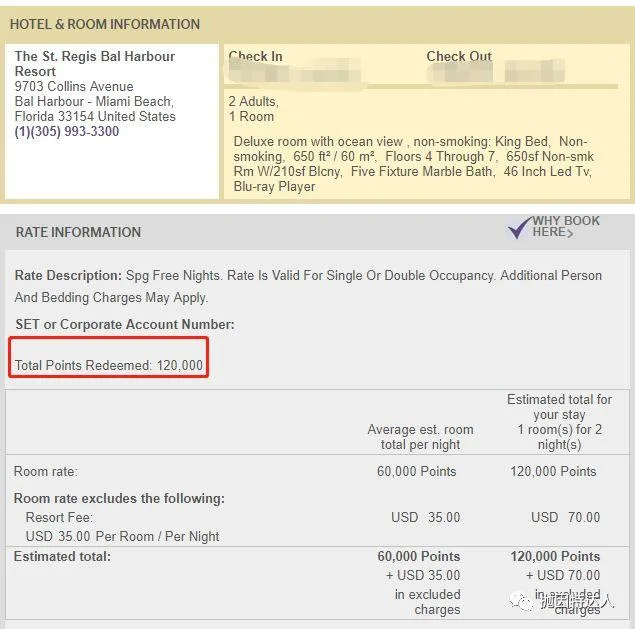Click the purple checkmark beside Why Book Here

[x=520, y=227]
